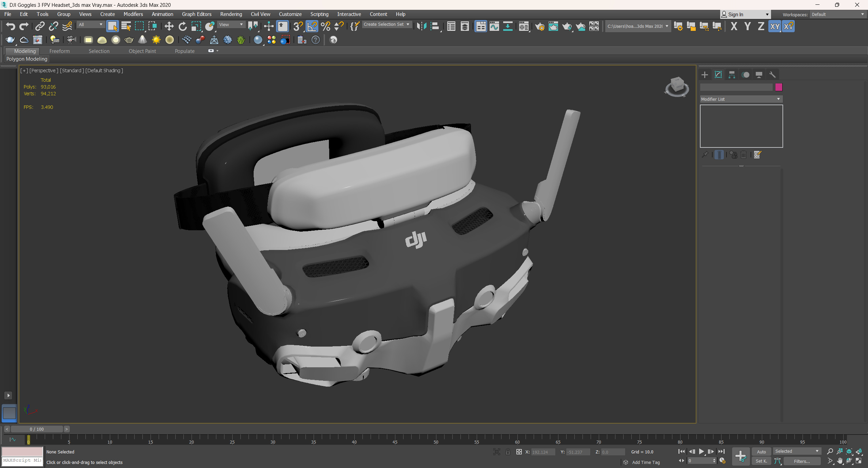Choose the Select and Rotate tool
Image resolution: width=868 pixels, height=468 pixels.
click(x=183, y=26)
